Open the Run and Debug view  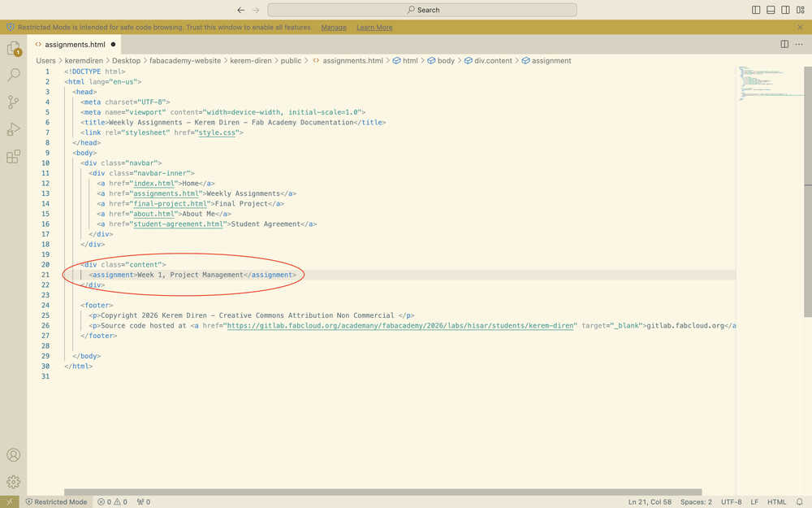pyautogui.click(x=14, y=129)
